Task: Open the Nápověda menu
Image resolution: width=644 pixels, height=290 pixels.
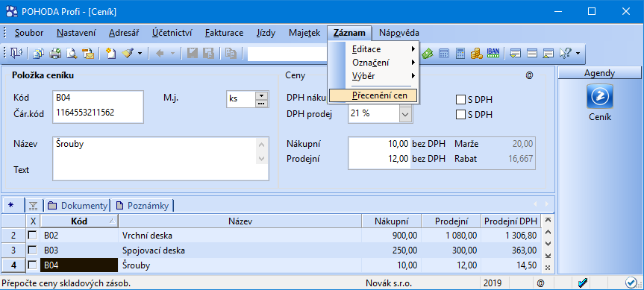Action: click(399, 33)
